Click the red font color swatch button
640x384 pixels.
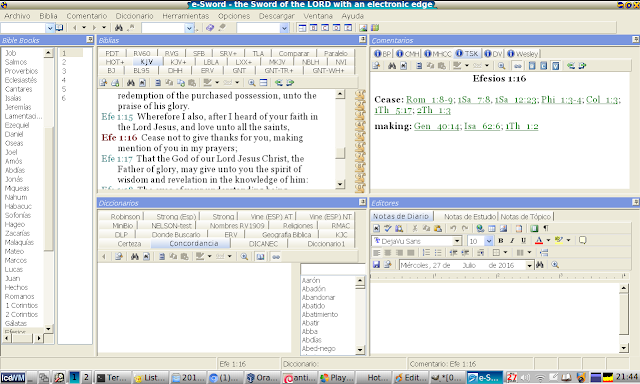pyautogui.click(x=539, y=241)
